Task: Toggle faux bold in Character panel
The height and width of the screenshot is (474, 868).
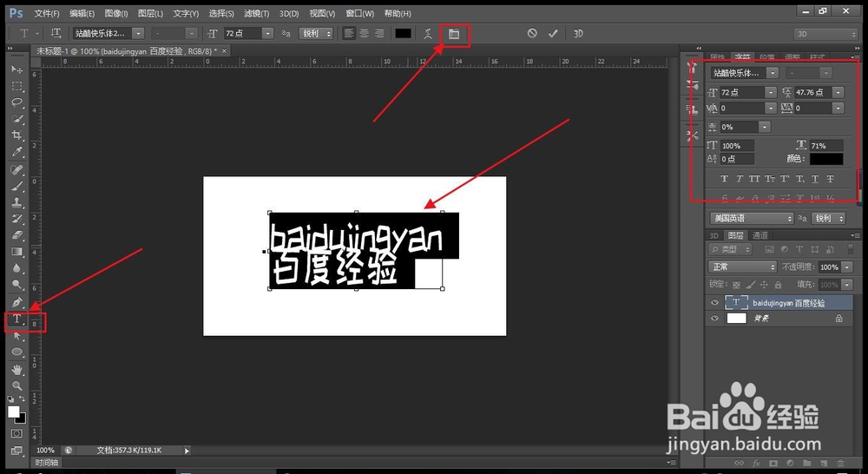Action: point(724,179)
